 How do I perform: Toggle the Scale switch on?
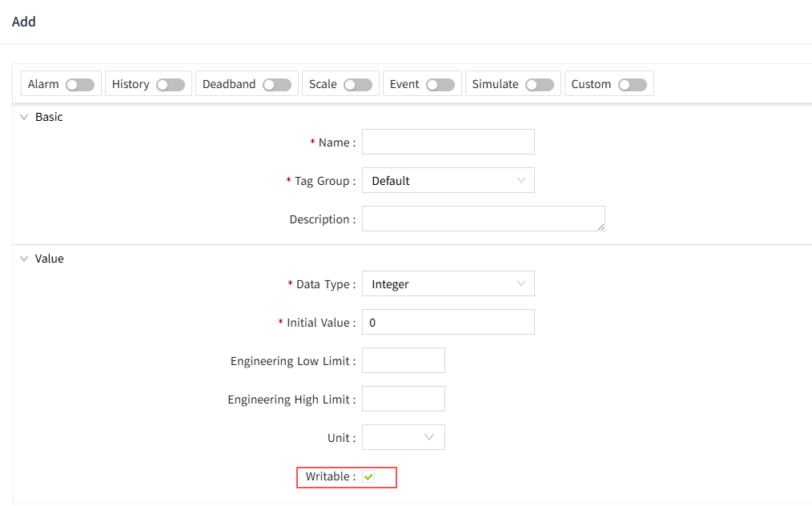(358, 85)
